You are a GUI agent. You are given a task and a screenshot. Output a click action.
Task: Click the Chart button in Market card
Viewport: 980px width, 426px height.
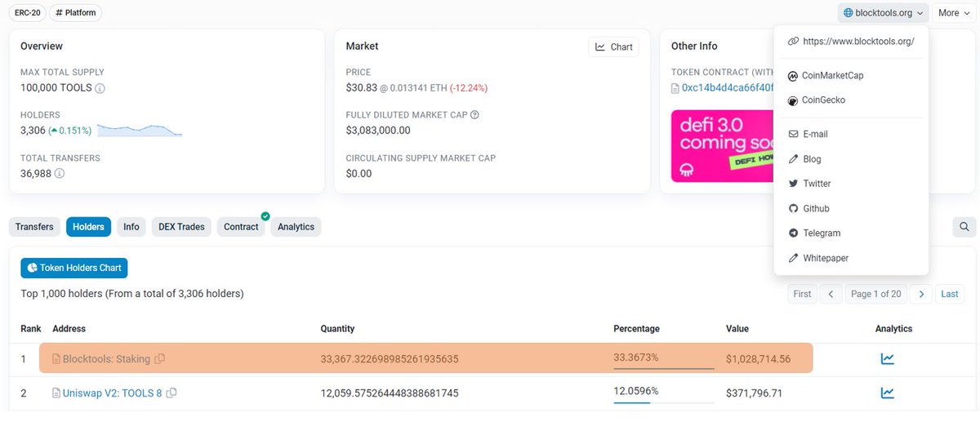[x=613, y=47]
